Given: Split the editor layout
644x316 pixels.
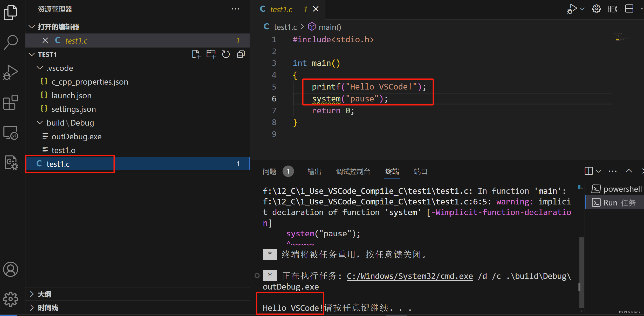Looking at the screenshot, I should [629, 9].
